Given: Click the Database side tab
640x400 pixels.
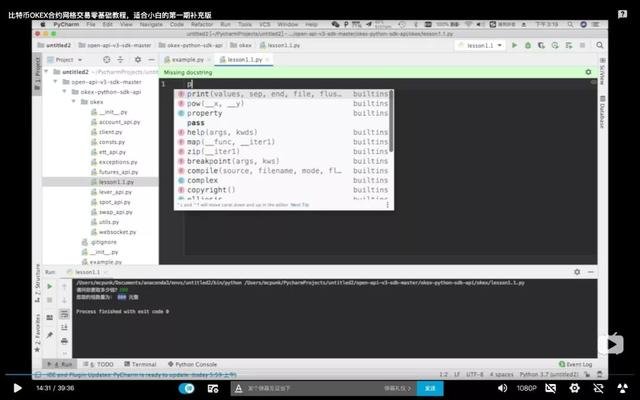Looking at the screenshot, I should click(602, 111).
